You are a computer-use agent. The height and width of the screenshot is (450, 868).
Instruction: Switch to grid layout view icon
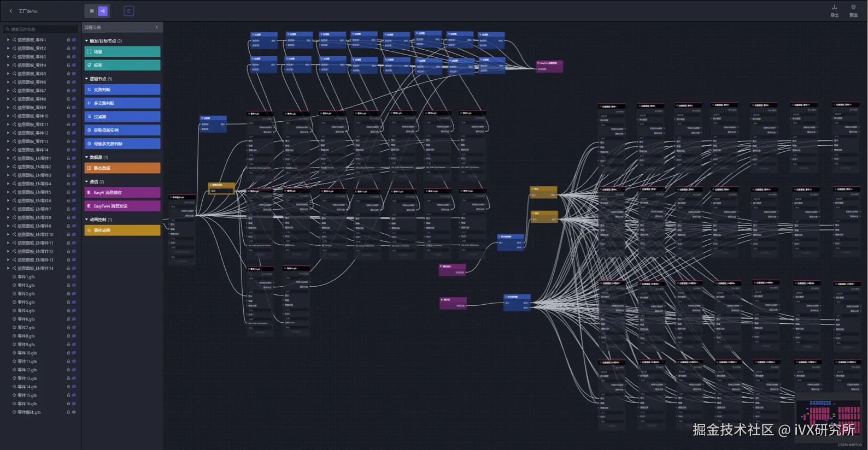92,11
